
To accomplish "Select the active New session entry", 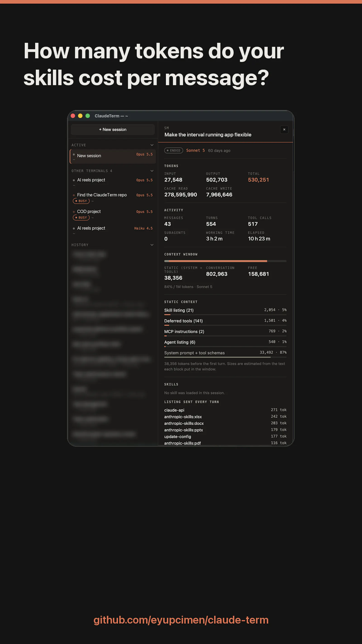I will [113, 156].
